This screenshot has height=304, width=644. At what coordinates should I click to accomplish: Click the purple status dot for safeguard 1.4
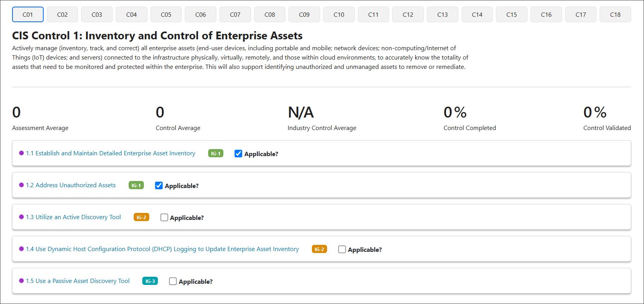(21, 249)
